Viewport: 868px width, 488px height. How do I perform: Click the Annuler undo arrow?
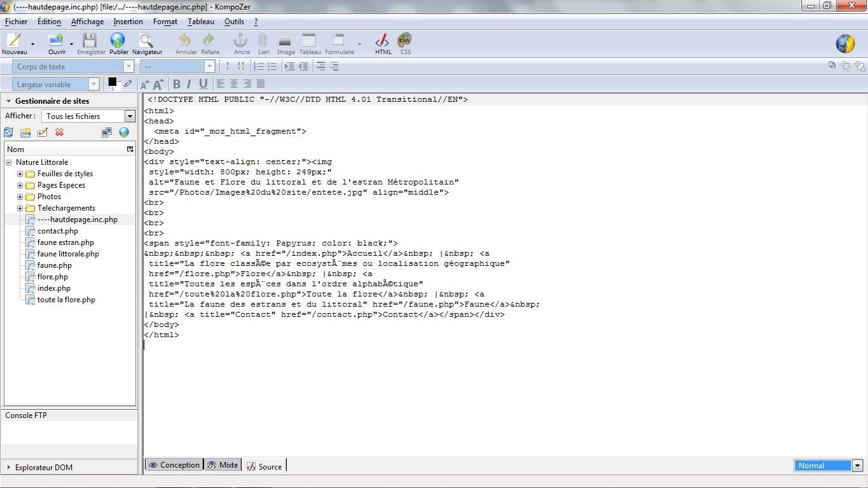tap(185, 41)
